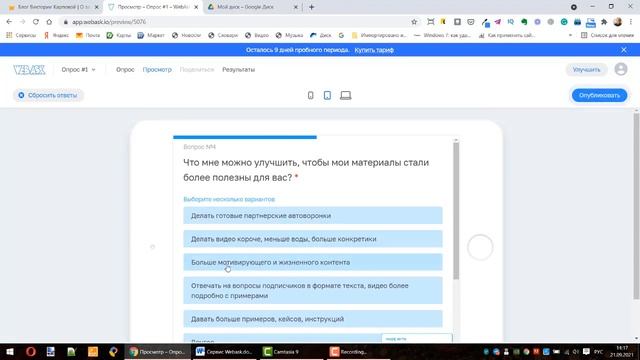Open the Почта bookmark
This screenshot has width=640, height=360.
pos(88,36)
